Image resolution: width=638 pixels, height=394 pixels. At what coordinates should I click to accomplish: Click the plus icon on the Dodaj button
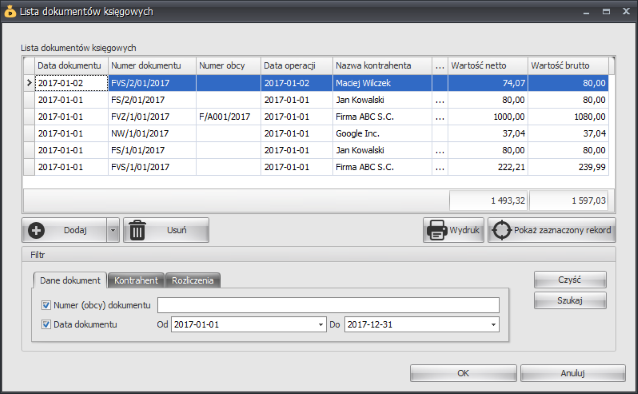tap(36, 230)
